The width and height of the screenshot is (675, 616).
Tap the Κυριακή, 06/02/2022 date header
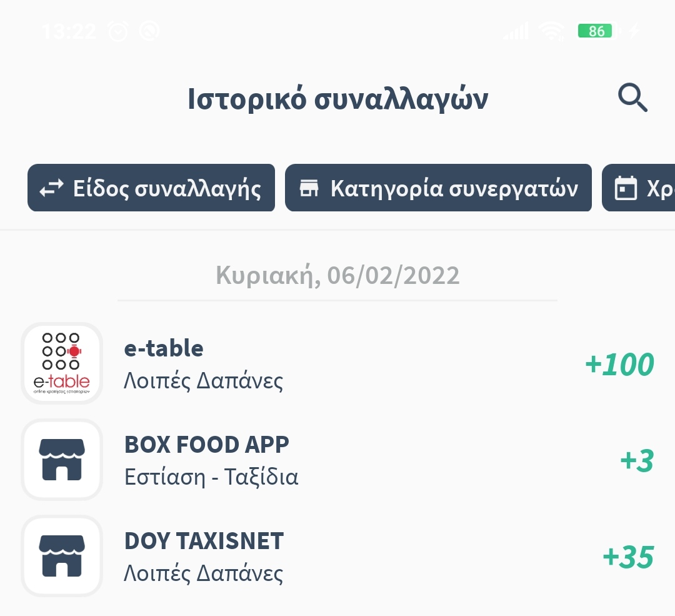click(x=337, y=275)
